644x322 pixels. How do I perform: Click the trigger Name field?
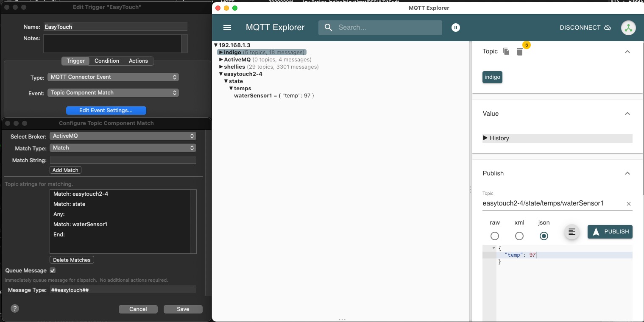(x=115, y=27)
